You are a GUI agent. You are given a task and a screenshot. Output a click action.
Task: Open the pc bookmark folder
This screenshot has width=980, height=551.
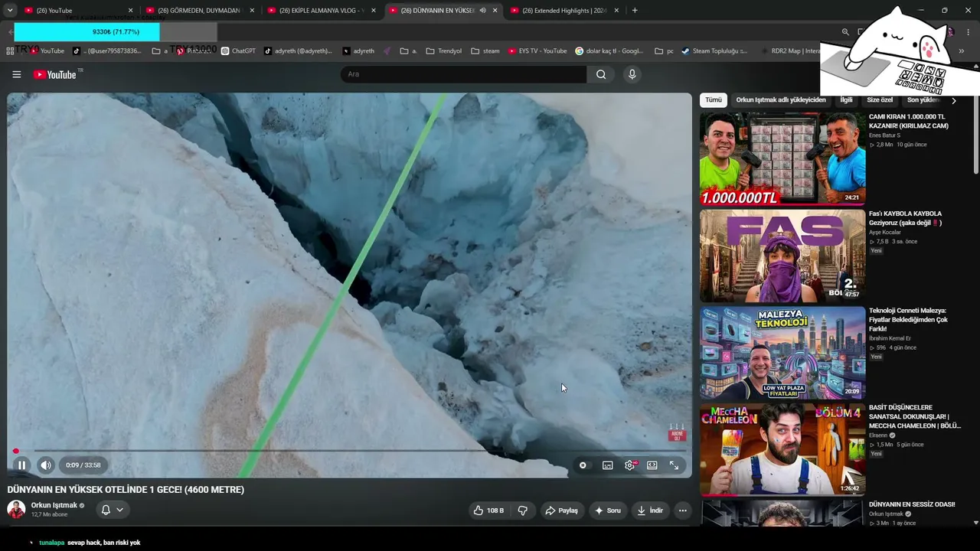[665, 51]
